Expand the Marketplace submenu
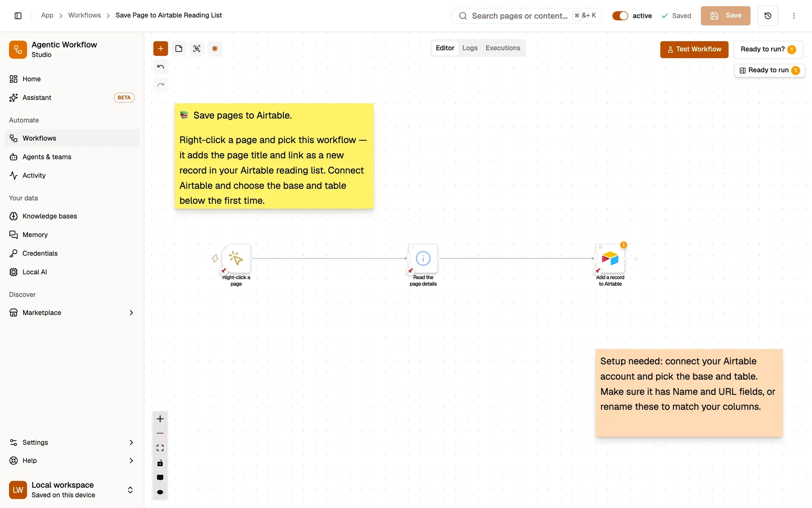Image resolution: width=812 pixels, height=508 pixels. click(131, 313)
